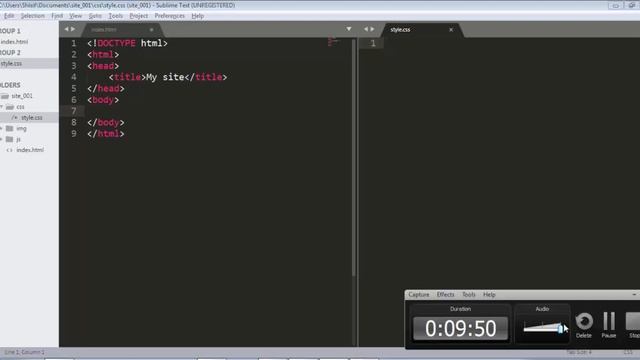Collapse the css folder
The width and height of the screenshot is (640, 360).
tap(2, 107)
